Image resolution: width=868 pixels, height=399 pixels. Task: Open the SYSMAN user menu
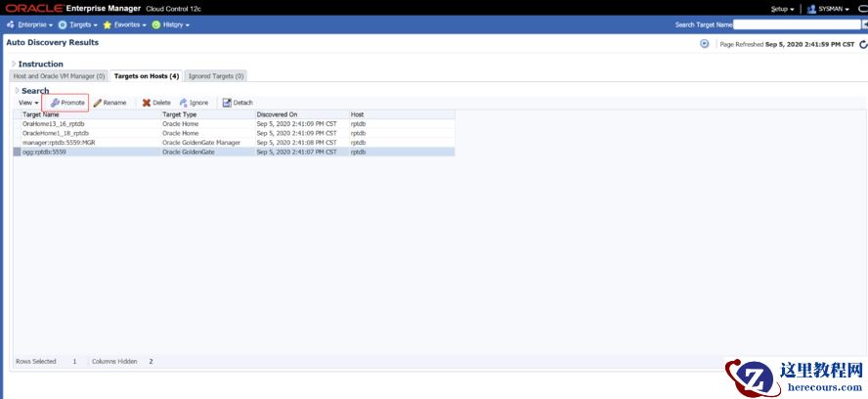point(828,9)
